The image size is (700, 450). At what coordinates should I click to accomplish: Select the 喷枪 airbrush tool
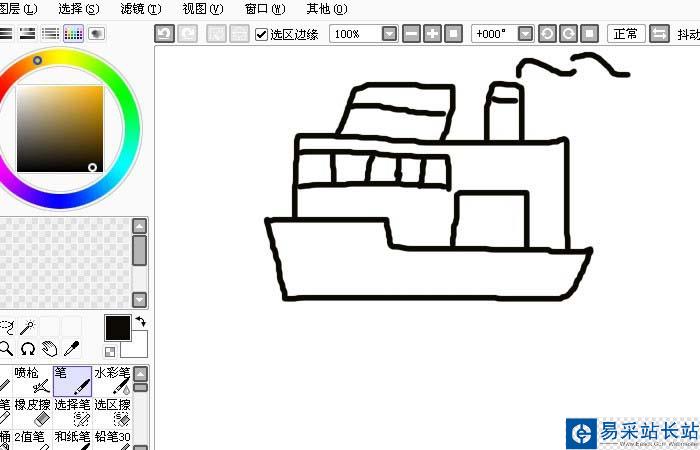(x=32, y=381)
